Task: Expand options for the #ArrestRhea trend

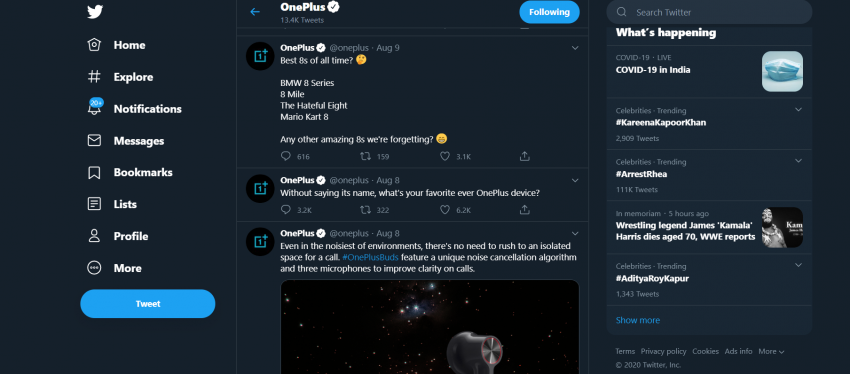Action: (798, 161)
